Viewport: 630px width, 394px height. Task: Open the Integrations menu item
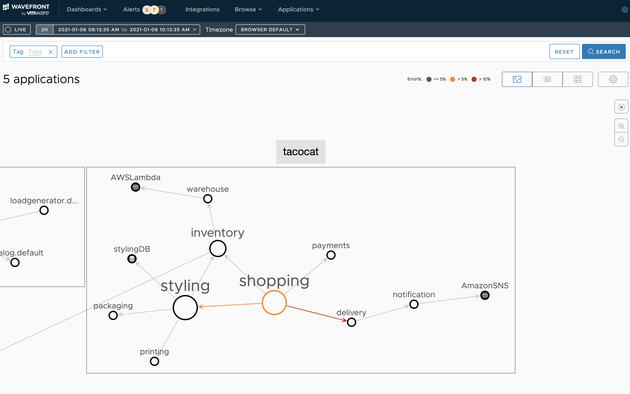pyautogui.click(x=202, y=9)
